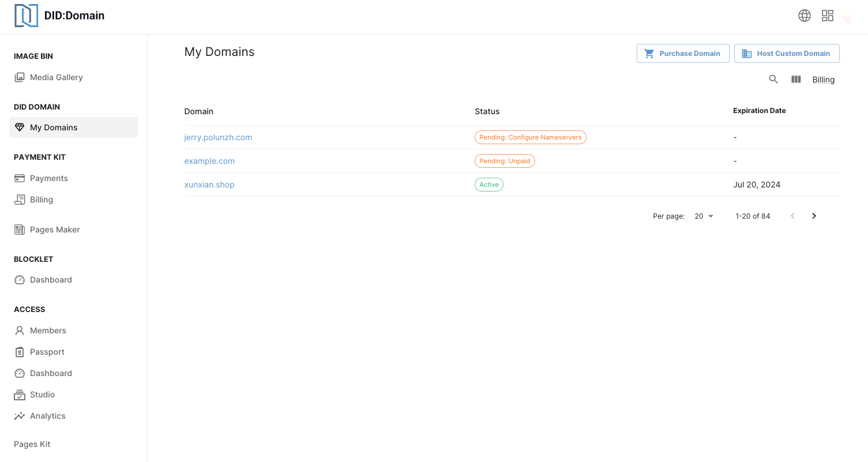Click the Pending: Unpaid status badge

tap(505, 161)
